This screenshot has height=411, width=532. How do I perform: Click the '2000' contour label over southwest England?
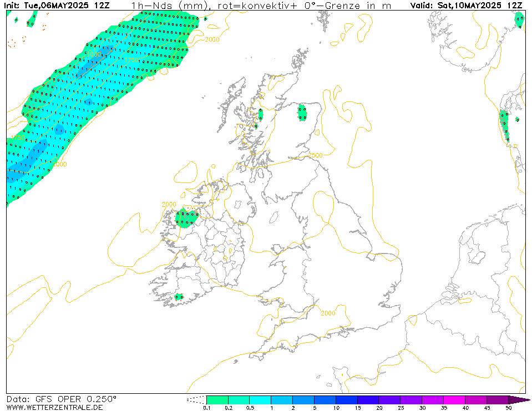(x=328, y=313)
